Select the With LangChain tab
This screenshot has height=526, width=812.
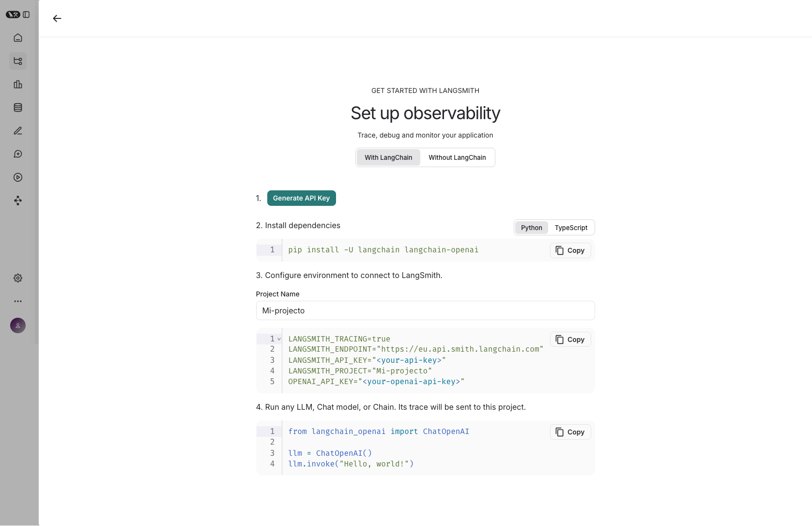click(388, 157)
